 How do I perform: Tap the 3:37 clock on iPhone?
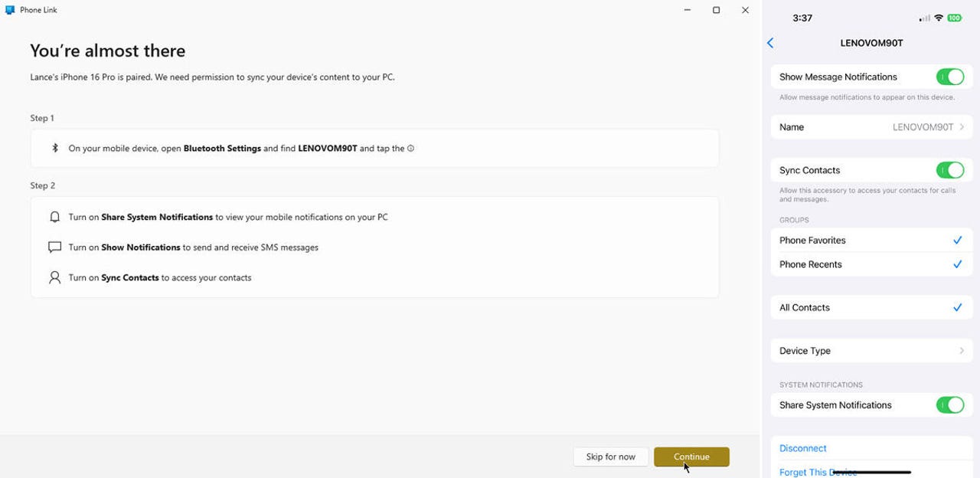click(x=802, y=18)
